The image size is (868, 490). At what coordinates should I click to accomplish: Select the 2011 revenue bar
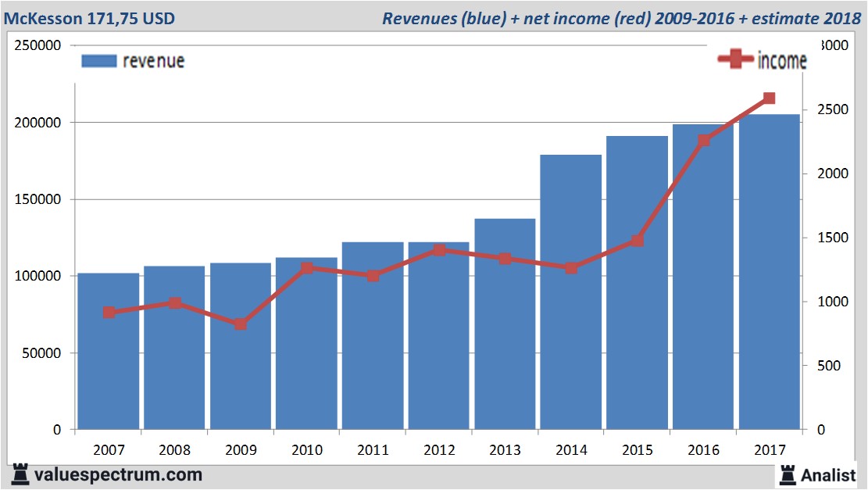point(373,335)
